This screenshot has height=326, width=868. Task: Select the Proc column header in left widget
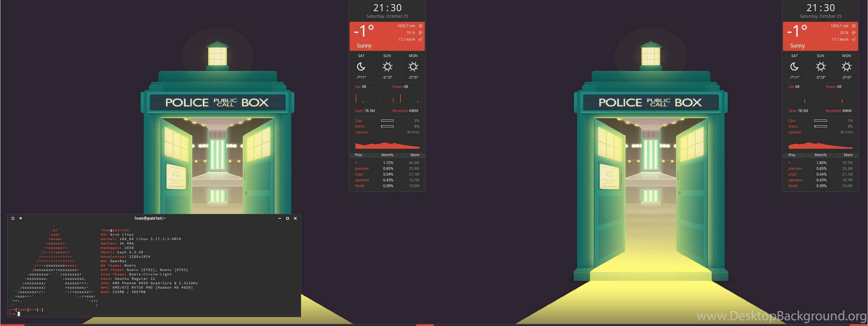pos(359,155)
